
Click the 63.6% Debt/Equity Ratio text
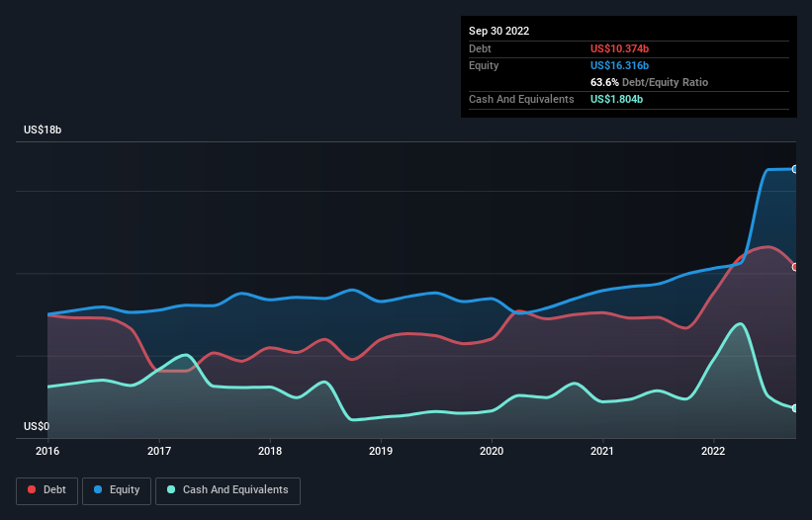click(649, 82)
